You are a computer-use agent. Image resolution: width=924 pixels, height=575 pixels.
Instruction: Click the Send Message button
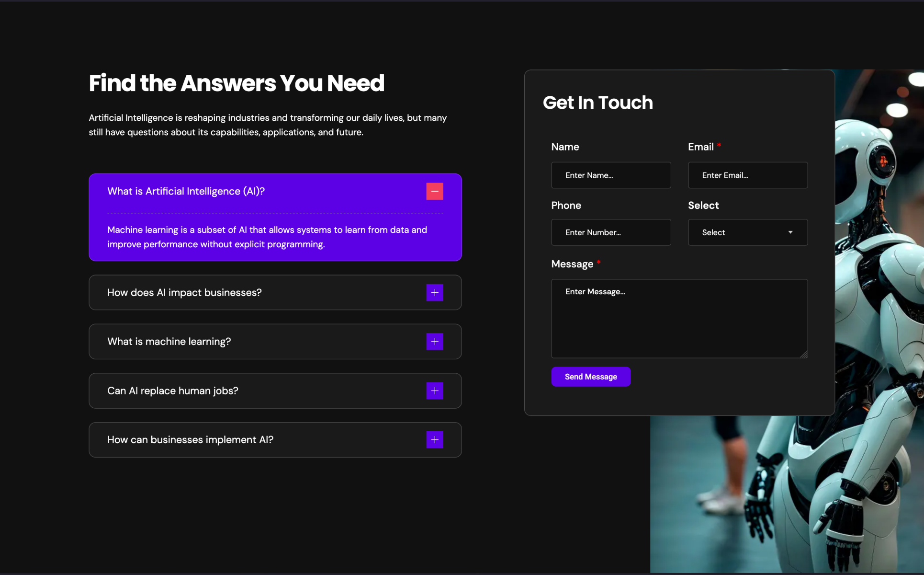[x=591, y=377]
